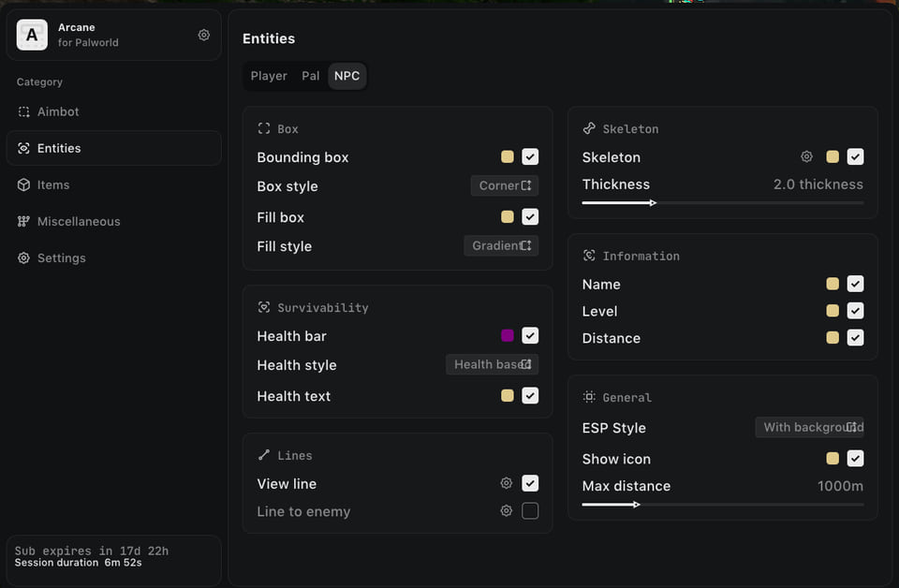Open the ESP Style dropdown
This screenshot has width=899, height=588.
click(809, 428)
